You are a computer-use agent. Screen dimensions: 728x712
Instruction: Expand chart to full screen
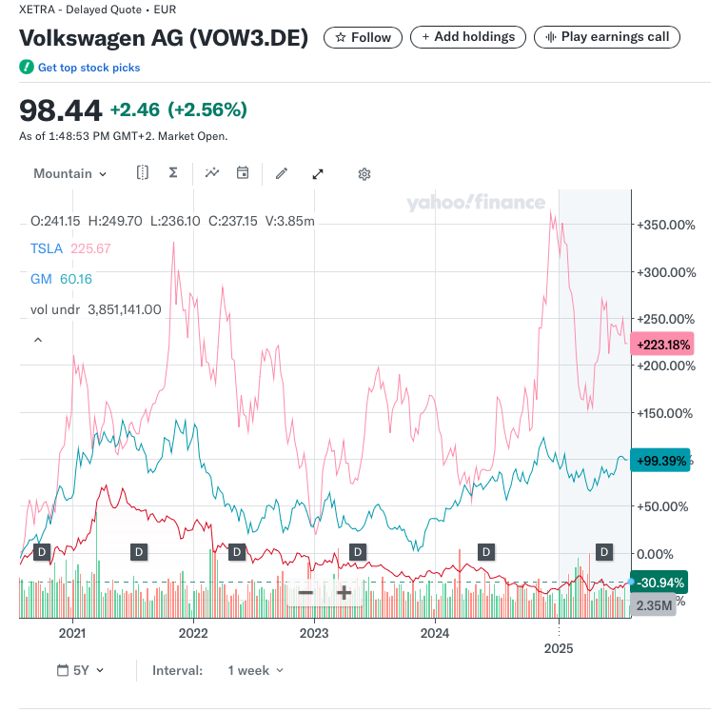click(x=318, y=173)
